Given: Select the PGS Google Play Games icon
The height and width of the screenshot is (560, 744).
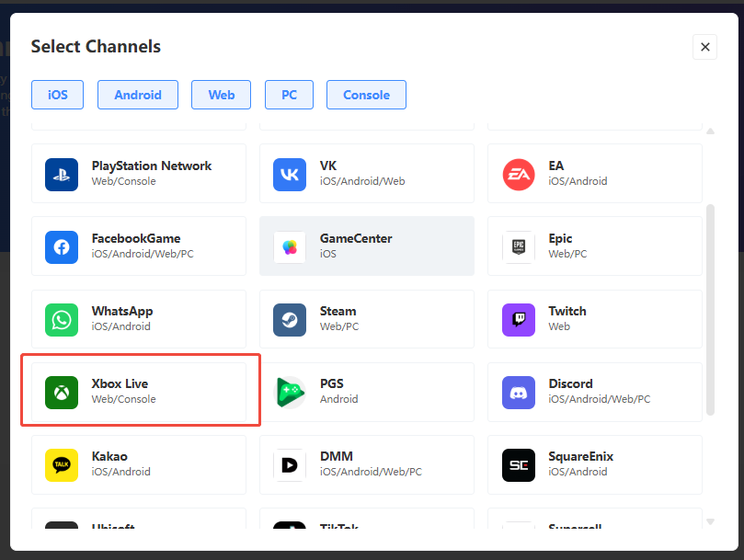Looking at the screenshot, I should click(290, 392).
